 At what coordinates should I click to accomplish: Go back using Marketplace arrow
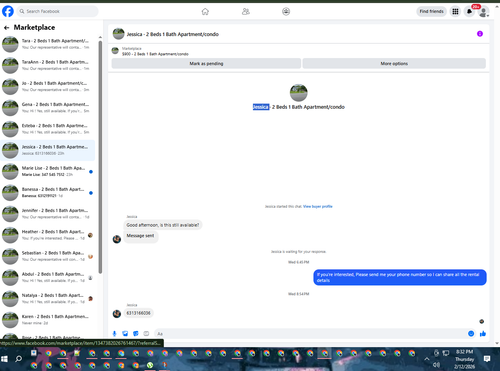click(x=6, y=28)
